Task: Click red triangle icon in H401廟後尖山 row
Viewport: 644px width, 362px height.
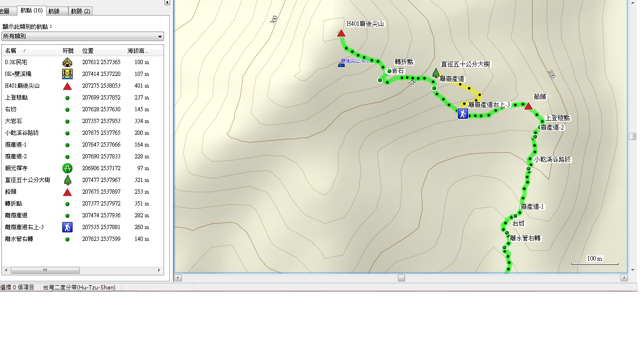Action: (x=67, y=86)
